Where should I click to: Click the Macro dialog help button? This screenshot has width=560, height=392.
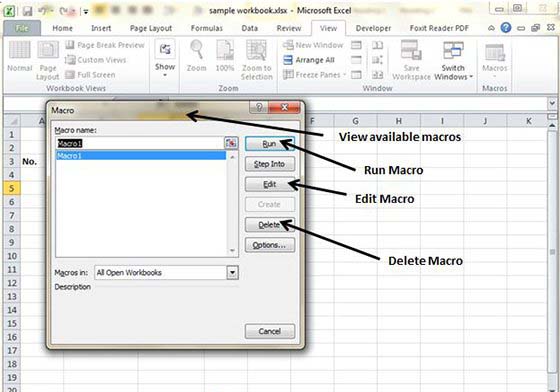[259, 107]
